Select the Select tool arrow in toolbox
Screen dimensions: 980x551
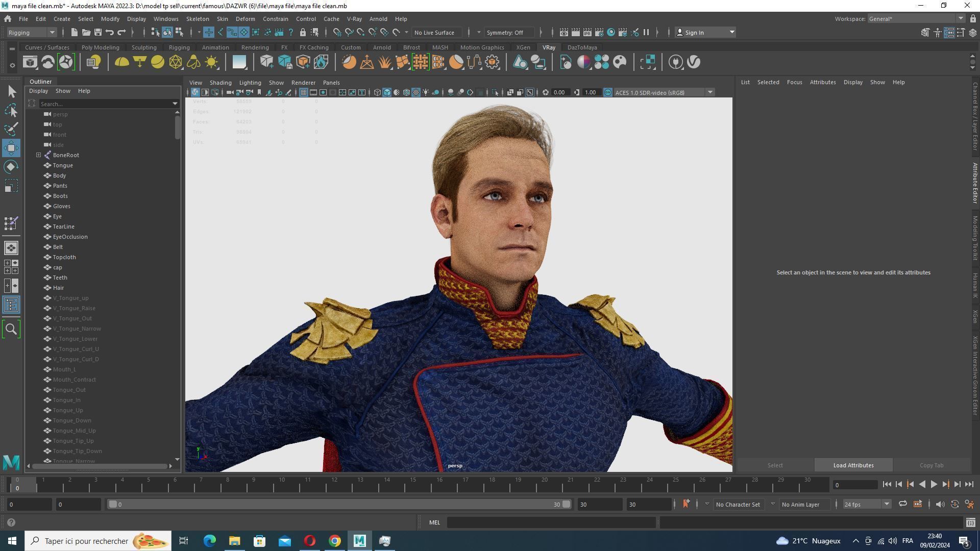(11, 91)
